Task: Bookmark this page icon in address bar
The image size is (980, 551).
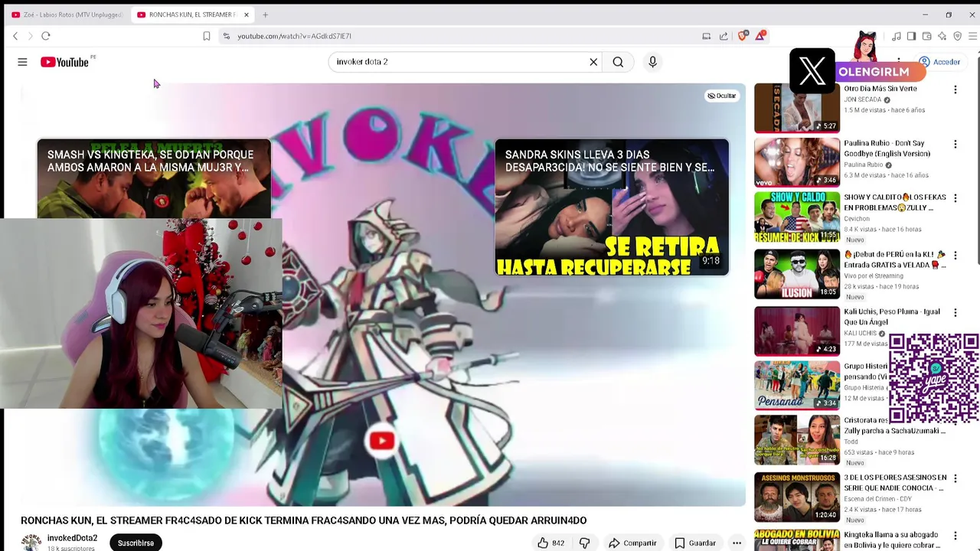Action: (x=207, y=36)
